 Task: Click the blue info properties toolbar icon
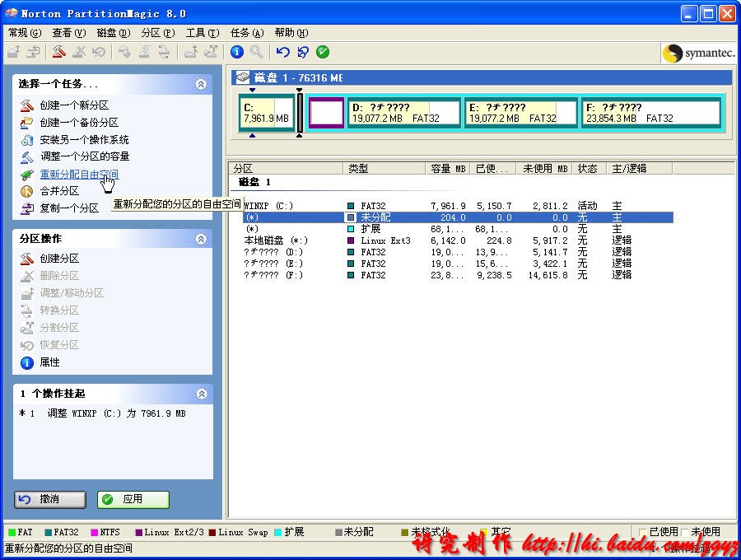[x=237, y=52]
